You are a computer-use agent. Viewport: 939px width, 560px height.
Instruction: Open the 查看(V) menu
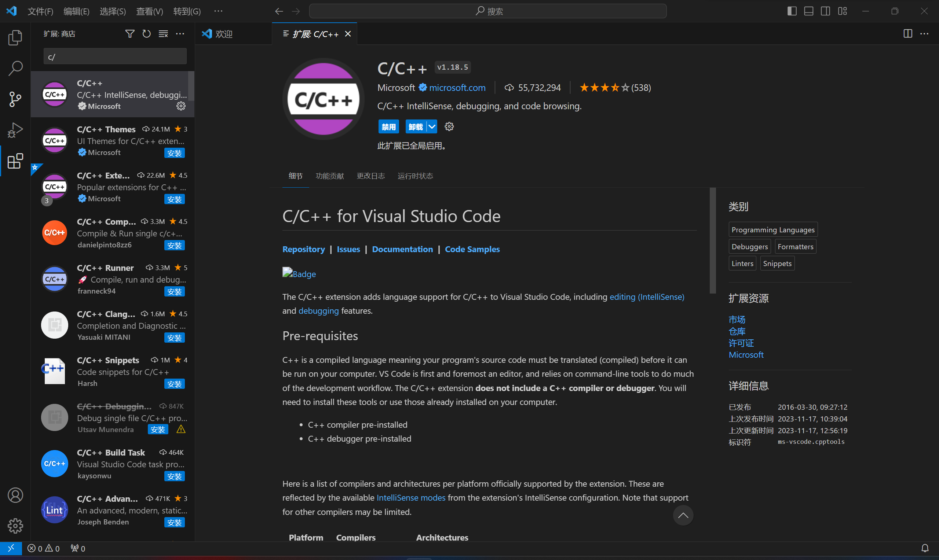150,11
